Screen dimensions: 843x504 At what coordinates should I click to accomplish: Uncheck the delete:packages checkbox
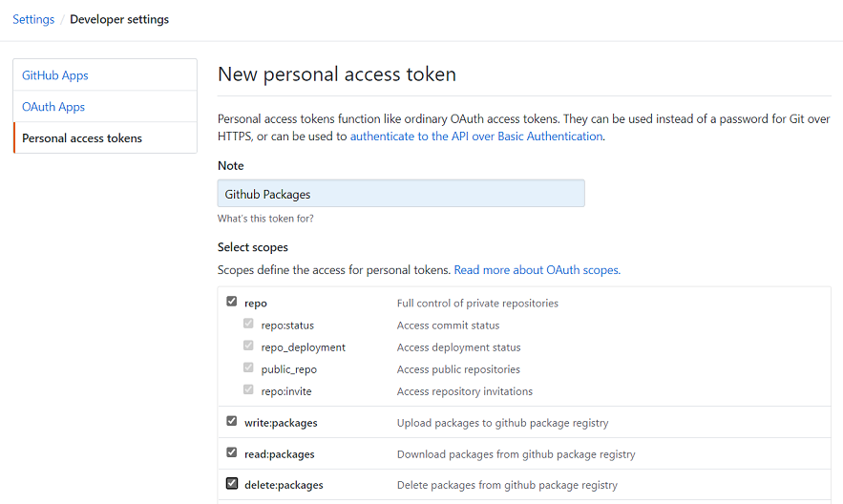tap(231, 483)
